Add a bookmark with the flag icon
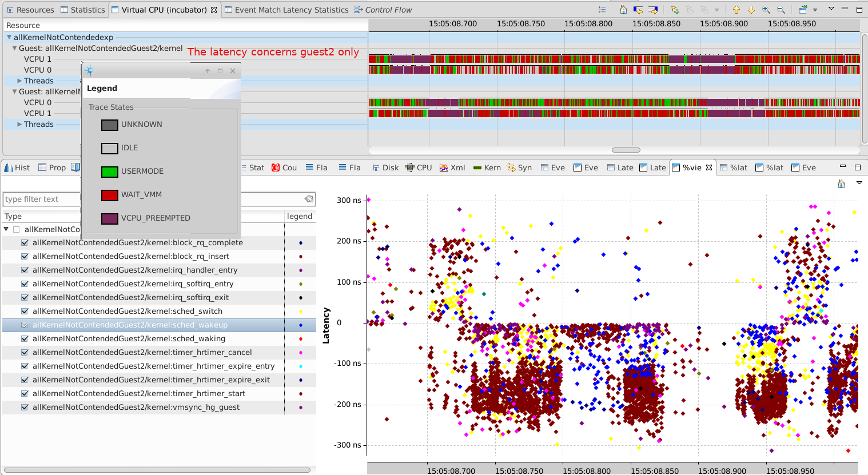This screenshot has height=475, width=868. [x=675, y=10]
